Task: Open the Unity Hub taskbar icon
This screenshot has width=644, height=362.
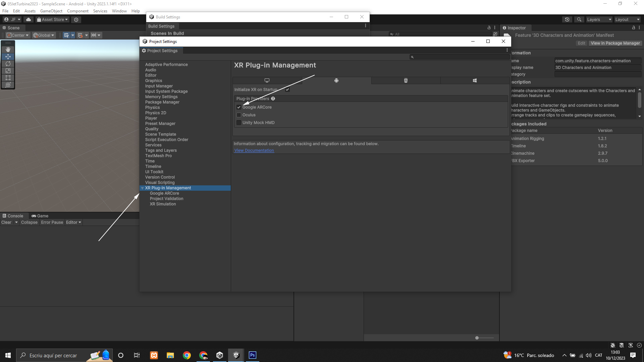Action: point(220,355)
